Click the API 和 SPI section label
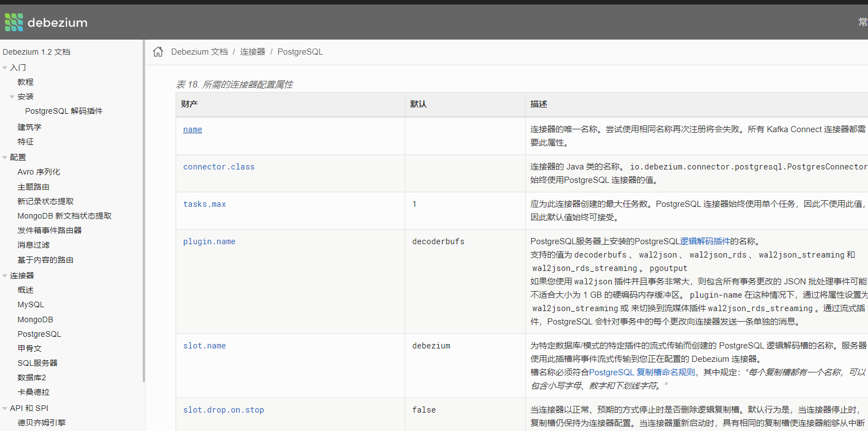Viewport: 868px width, 431px height. tap(29, 408)
